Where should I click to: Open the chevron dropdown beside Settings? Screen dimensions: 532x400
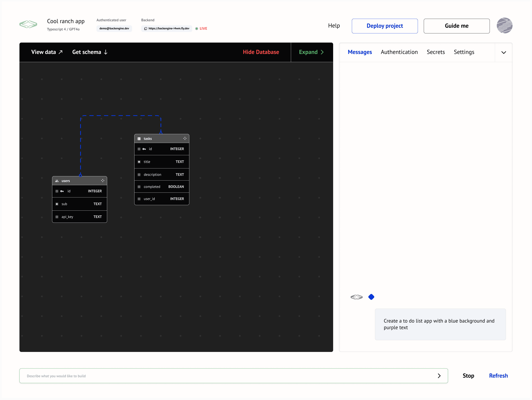tap(503, 52)
